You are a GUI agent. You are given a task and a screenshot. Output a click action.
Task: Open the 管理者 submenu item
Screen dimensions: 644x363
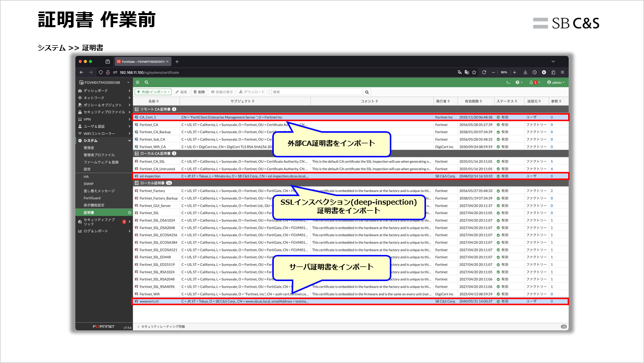click(x=89, y=148)
